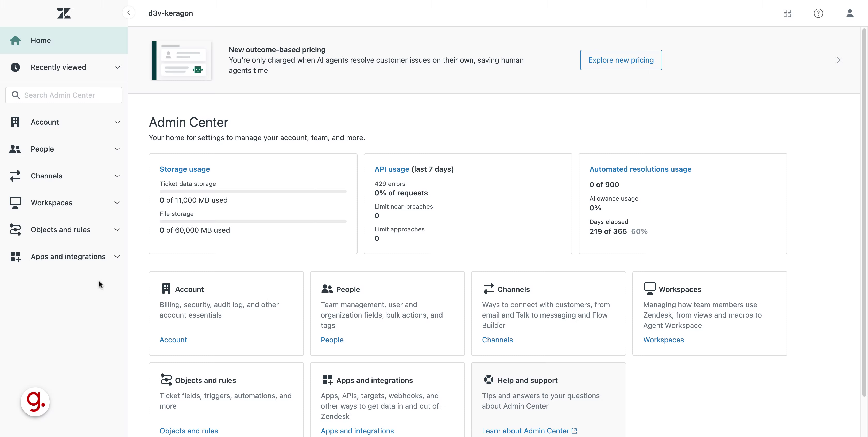Image resolution: width=868 pixels, height=437 pixels.
Task: Click the Recently viewed clock icon
Action: coord(15,67)
